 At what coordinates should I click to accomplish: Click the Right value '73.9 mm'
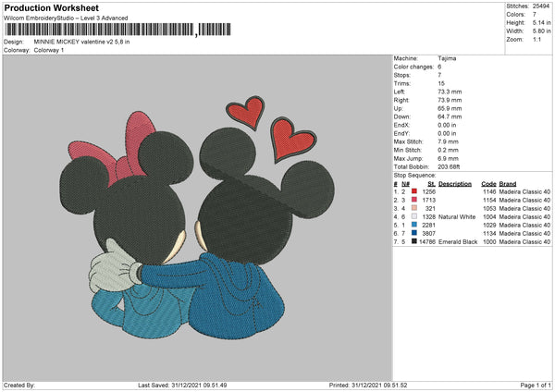(450, 100)
